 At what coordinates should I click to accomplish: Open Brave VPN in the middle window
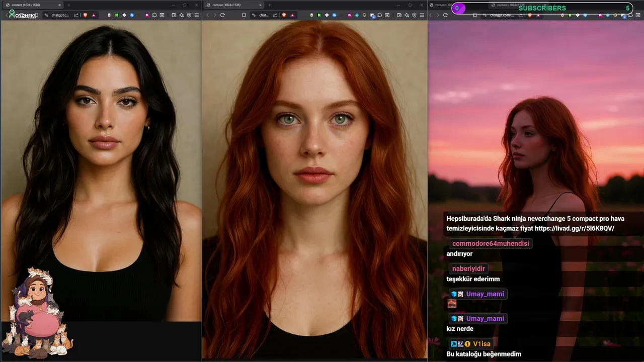pos(415,15)
